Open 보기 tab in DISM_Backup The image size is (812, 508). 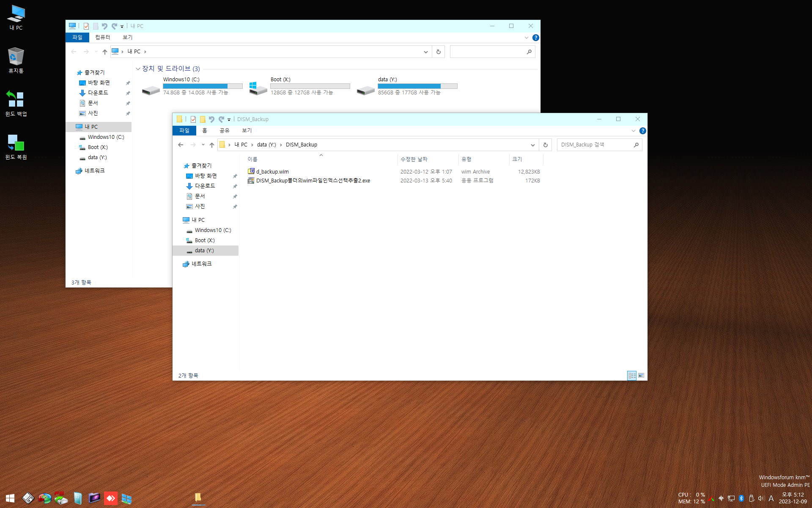point(247,131)
